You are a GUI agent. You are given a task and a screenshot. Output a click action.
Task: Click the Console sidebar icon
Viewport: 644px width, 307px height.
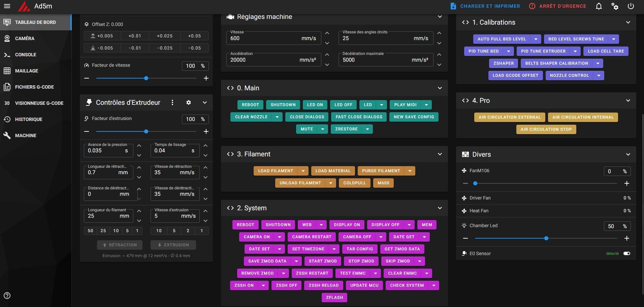pos(7,55)
